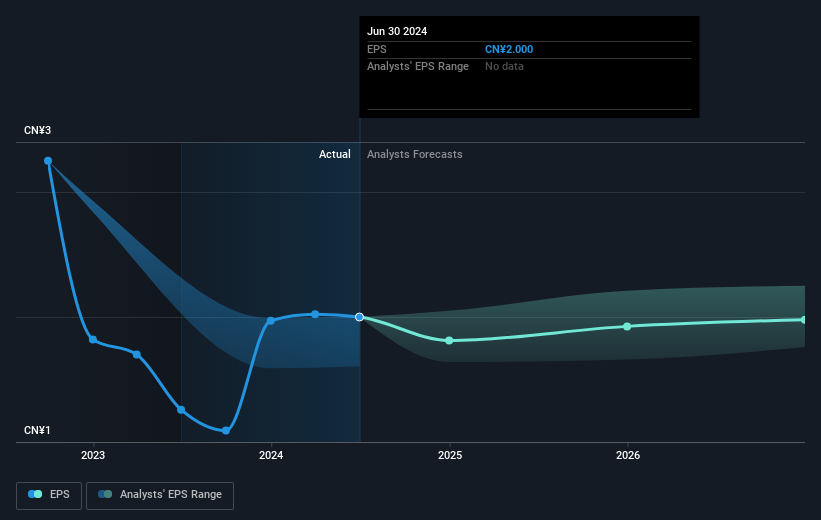Click the 2026 x-axis label
Viewport: 821px width, 520px height.
tap(628, 455)
